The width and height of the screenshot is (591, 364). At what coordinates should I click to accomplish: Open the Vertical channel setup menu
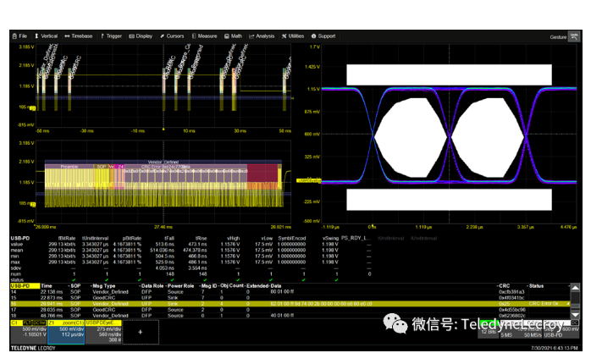47,36
